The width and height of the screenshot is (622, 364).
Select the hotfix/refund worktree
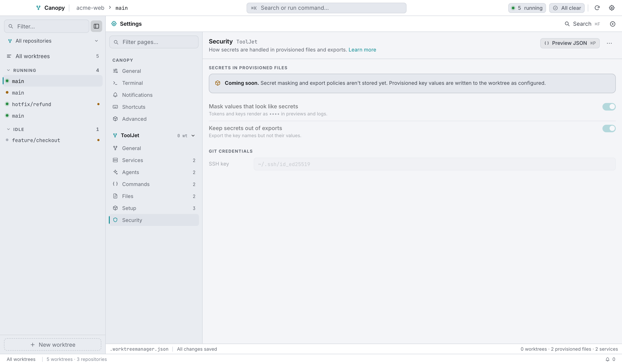(x=53, y=104)
